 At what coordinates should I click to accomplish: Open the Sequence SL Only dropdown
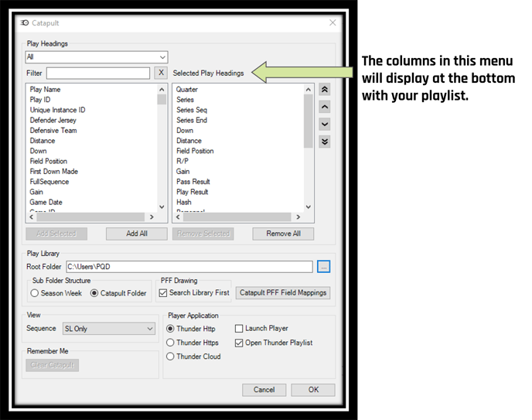tap(109, 329)
